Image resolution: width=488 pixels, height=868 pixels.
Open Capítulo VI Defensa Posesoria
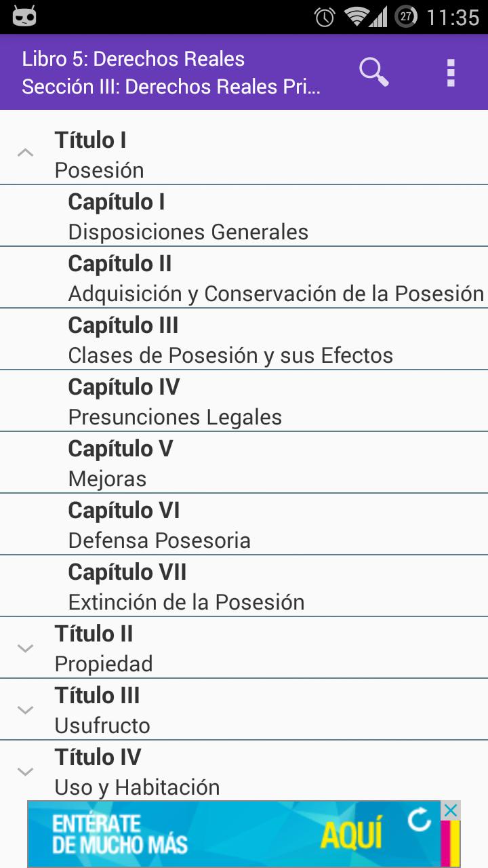pyautogui.click(x=159, y=525)
